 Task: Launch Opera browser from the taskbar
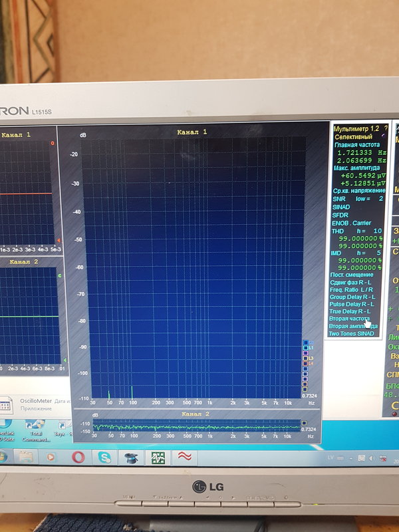pyautogui.click(x=78, y=457)
